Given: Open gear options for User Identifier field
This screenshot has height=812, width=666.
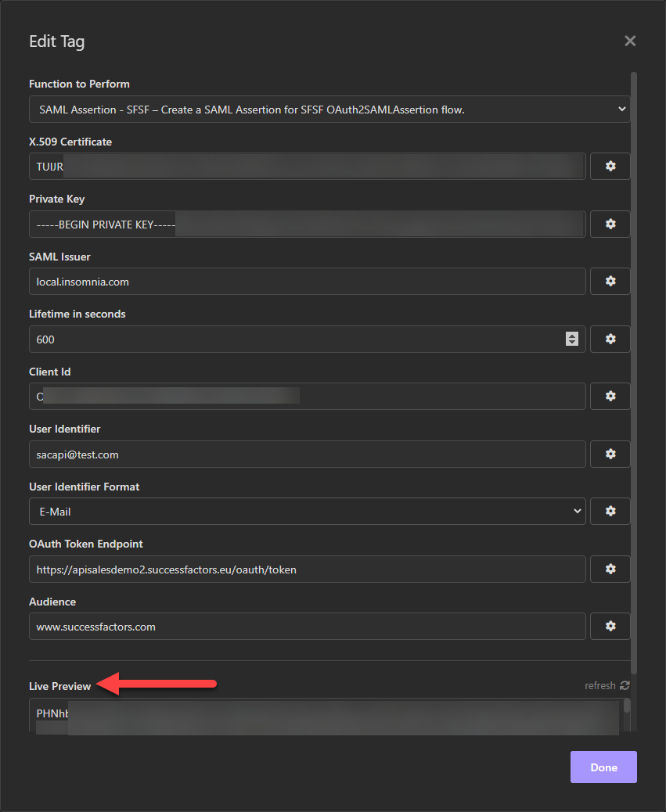Looking at the screenshot, I should click(x=610, y=455).
